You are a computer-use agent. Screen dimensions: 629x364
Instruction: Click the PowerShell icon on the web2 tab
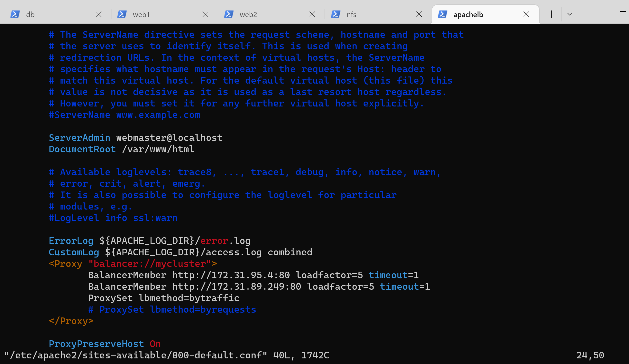(229, 14)
